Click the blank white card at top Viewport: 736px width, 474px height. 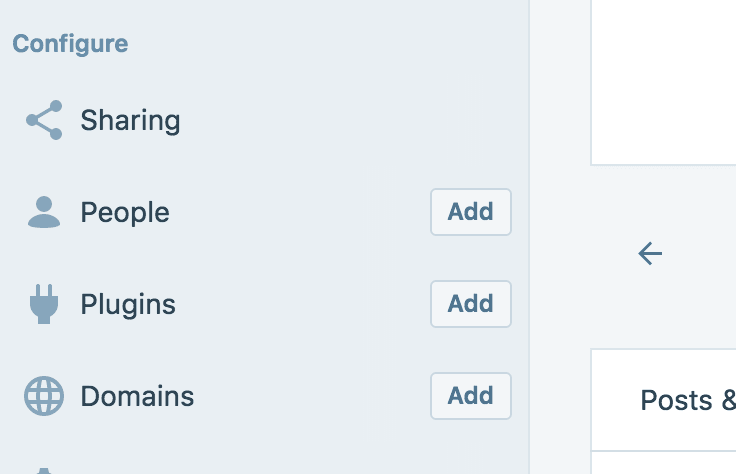point(664,80)
